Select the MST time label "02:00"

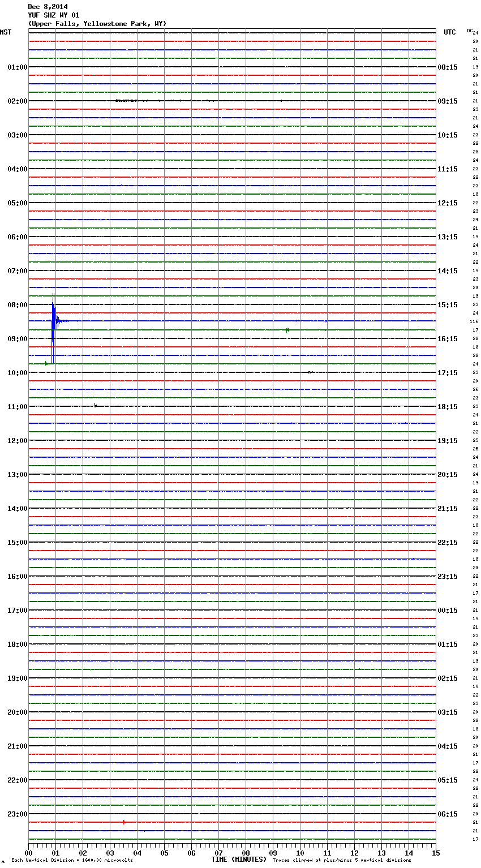(18, 101)
